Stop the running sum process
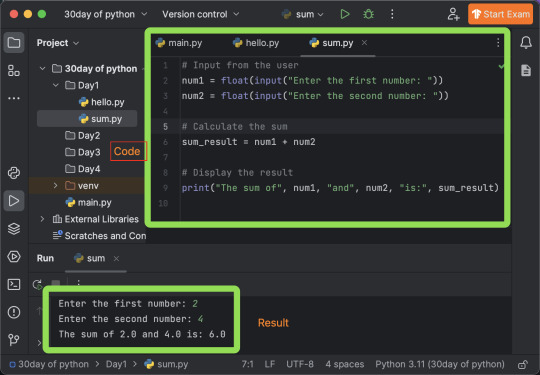 (55, 283)
